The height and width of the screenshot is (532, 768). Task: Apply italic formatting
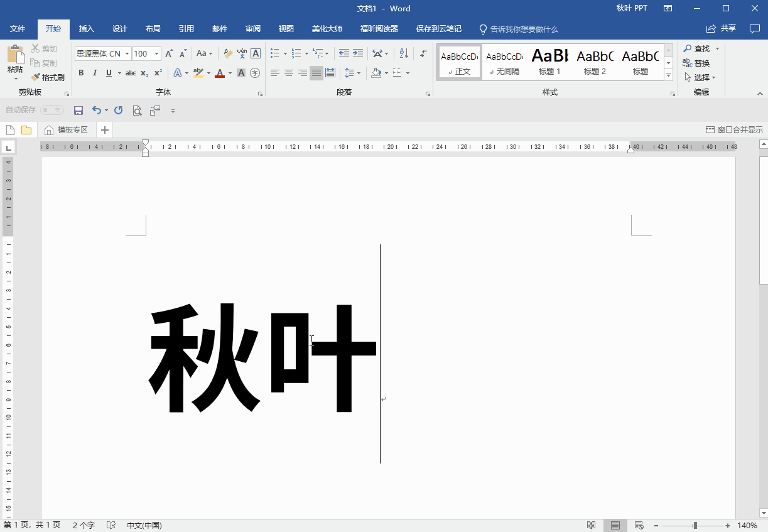[94, 73]
